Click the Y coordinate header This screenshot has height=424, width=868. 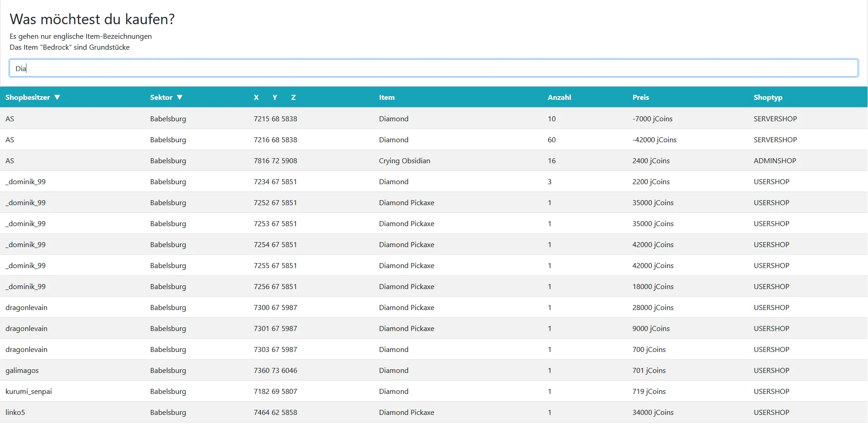click(275, 97)
